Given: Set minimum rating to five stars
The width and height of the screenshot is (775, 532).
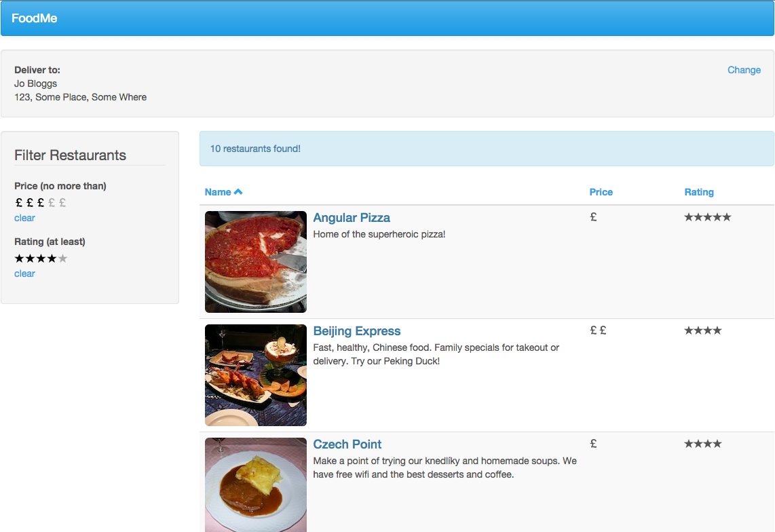Looking at the screenshot, I should [62, 258].
